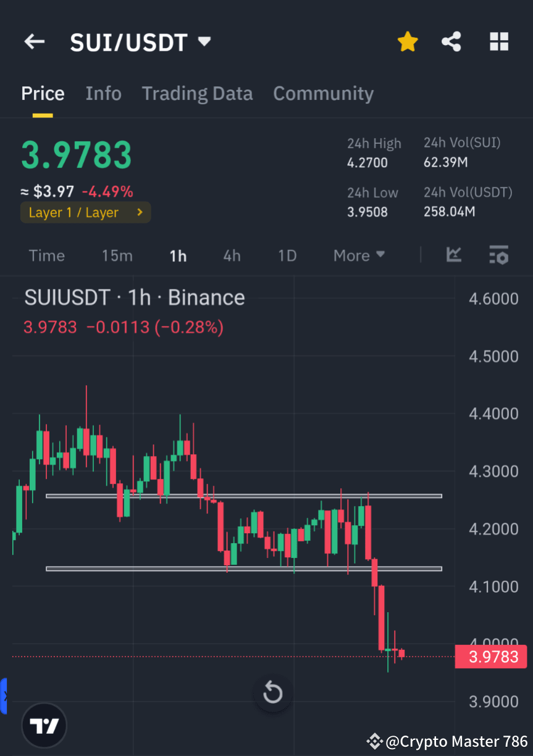Select the Time interval option
Screen dimensions: 533x756
[46, 255]
